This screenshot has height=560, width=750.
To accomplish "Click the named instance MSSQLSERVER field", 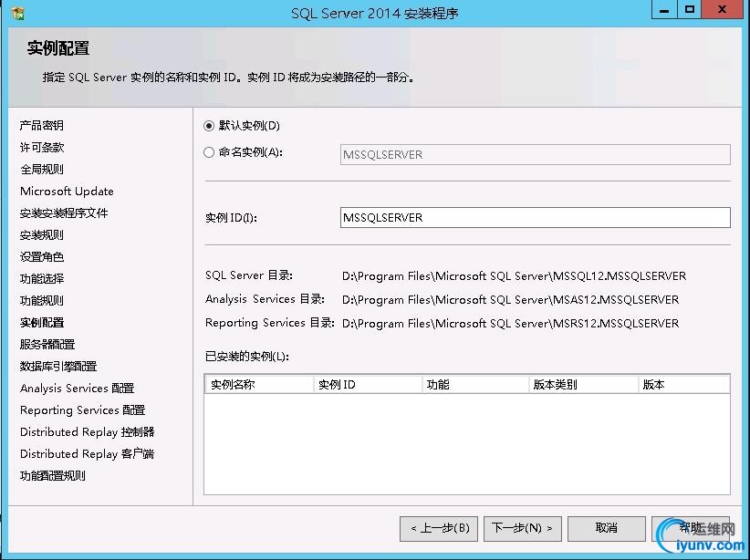I will point(536,154).
